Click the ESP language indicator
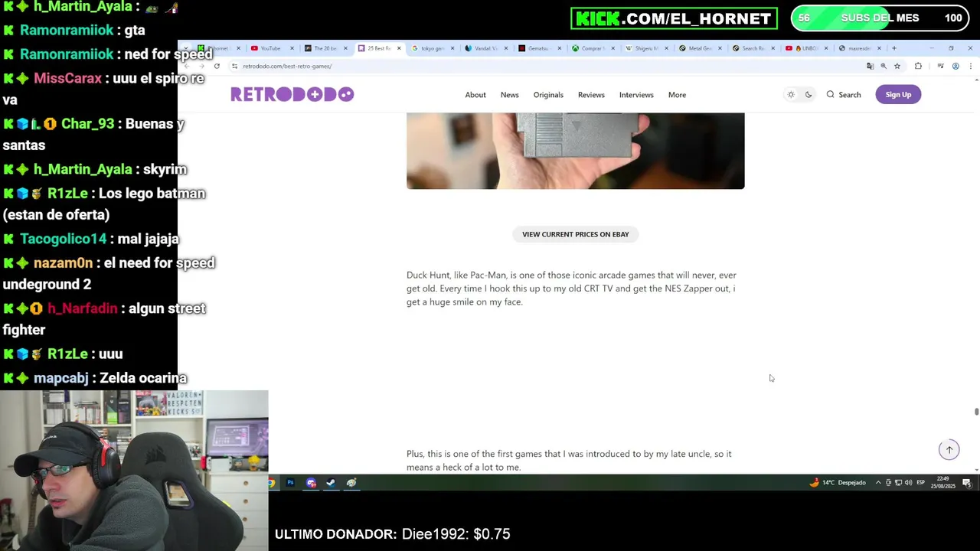The width and height of the screenshot is (980, 551). click(921, 483)
